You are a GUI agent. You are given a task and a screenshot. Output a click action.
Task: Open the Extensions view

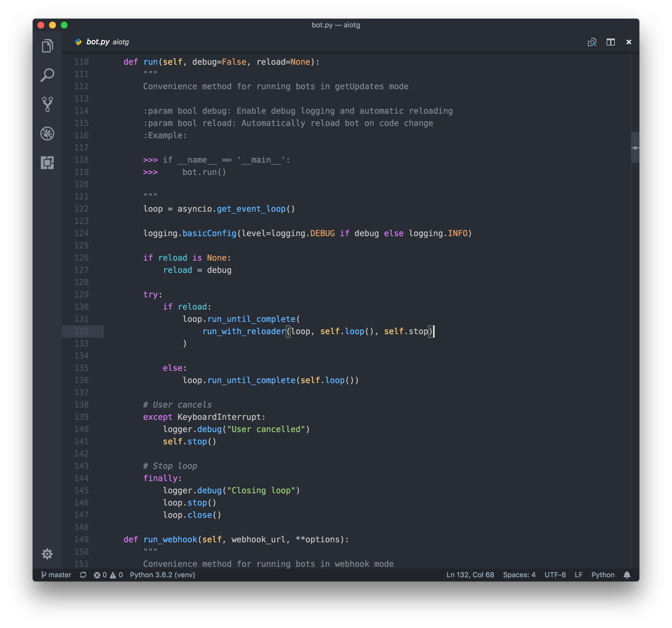tap(47, 162)
